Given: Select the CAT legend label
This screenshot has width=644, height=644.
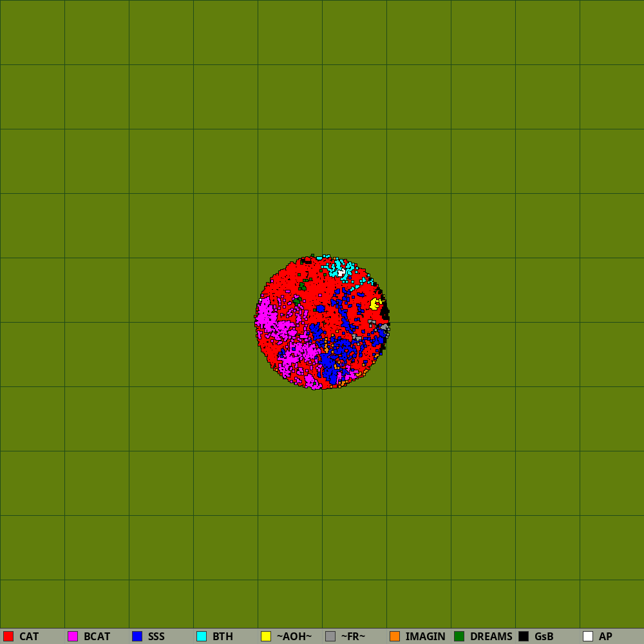Looking at the screenshot, I should point(29,636).
